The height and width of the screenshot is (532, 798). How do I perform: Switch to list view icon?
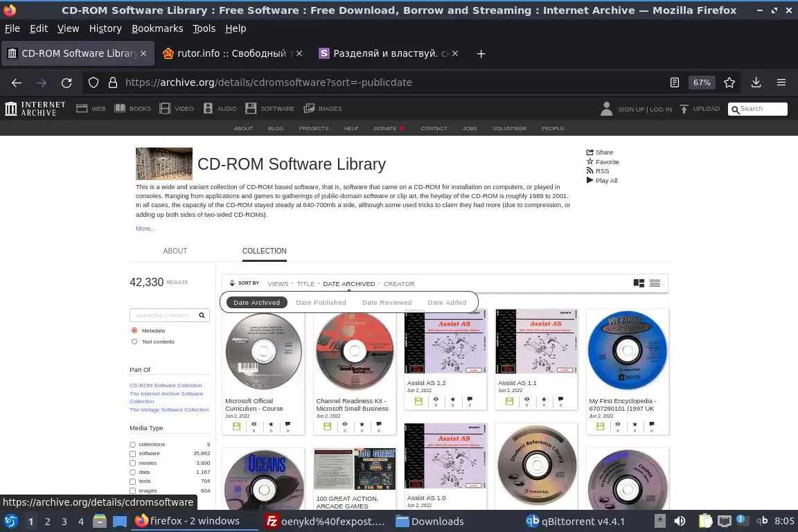pos(655,283)
